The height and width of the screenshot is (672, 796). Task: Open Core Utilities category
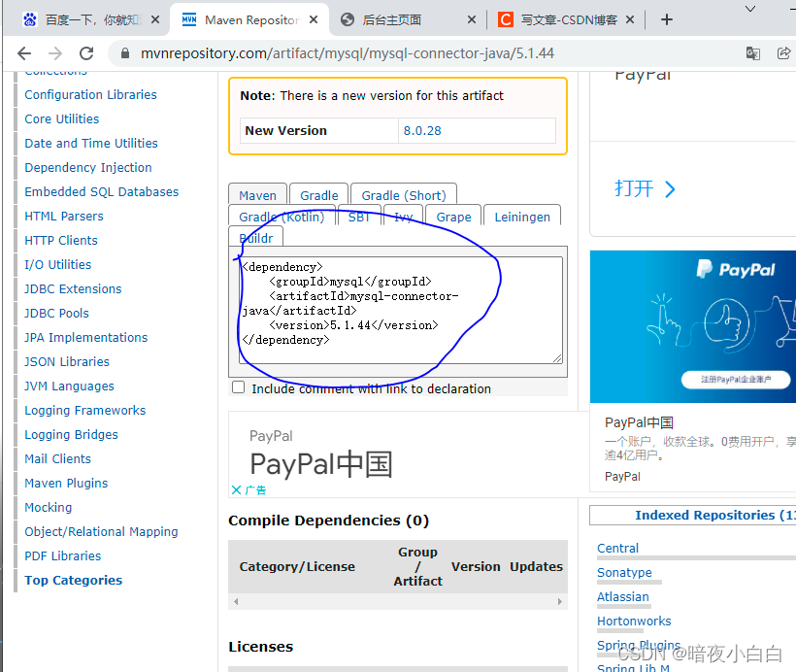click(x=62, y=118)
